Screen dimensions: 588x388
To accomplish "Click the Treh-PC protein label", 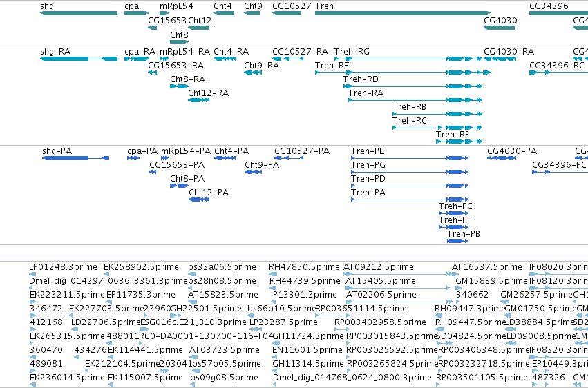I will tap(455, 206).
